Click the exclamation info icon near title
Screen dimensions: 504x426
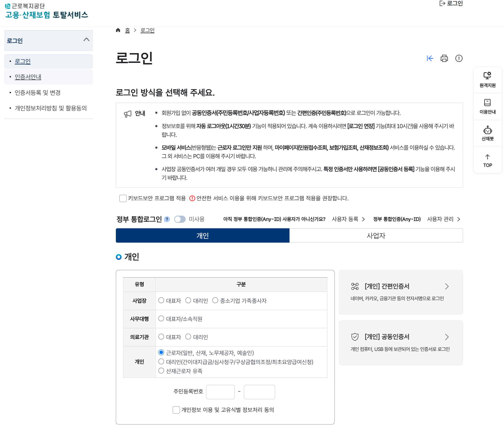[x=459, y=58]
